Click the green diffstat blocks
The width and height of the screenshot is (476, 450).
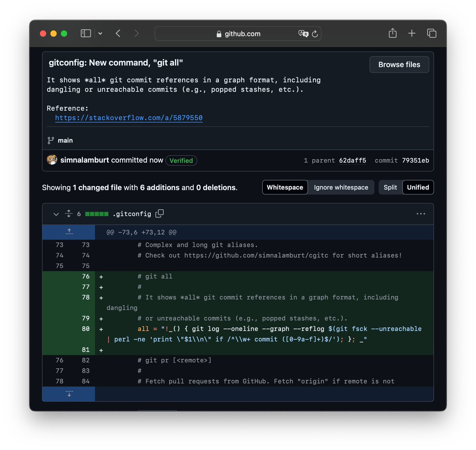[x=97, y=214]
